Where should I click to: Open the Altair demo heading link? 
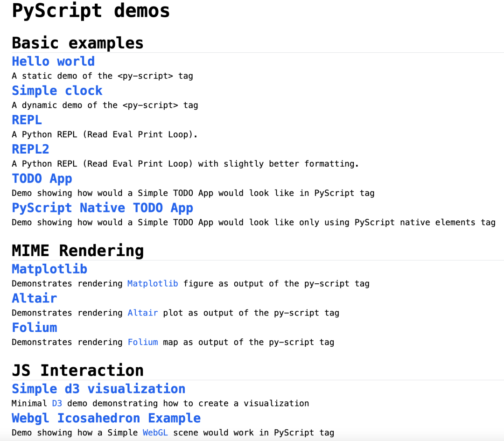click(35, 298)
